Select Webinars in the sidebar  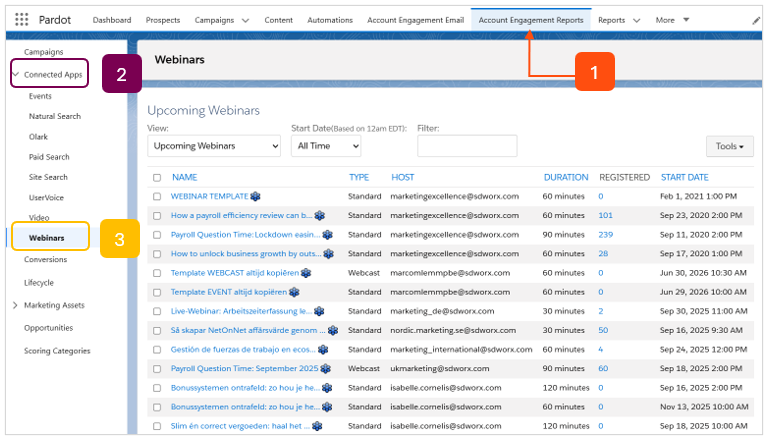pyautogui.click(x=46, y=238)
